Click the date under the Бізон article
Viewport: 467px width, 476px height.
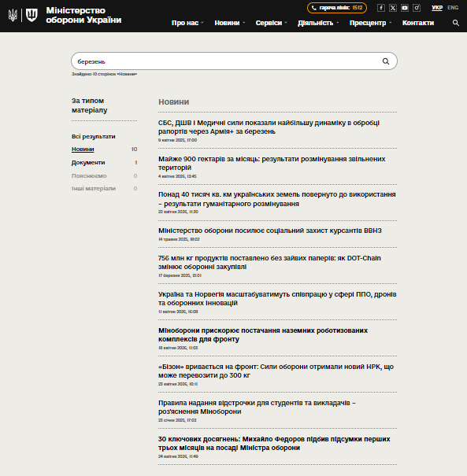click(178, 384)
